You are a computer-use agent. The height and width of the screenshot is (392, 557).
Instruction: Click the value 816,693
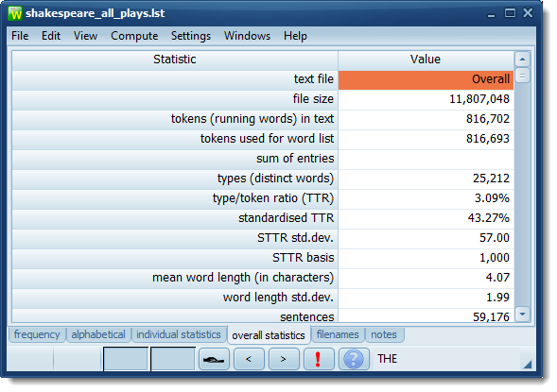pos(488,139)
